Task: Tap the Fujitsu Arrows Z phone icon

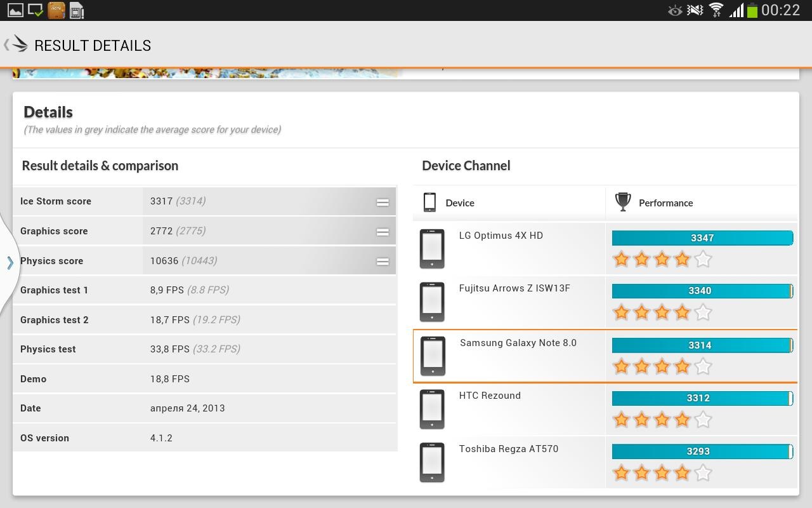Action: 432,302
